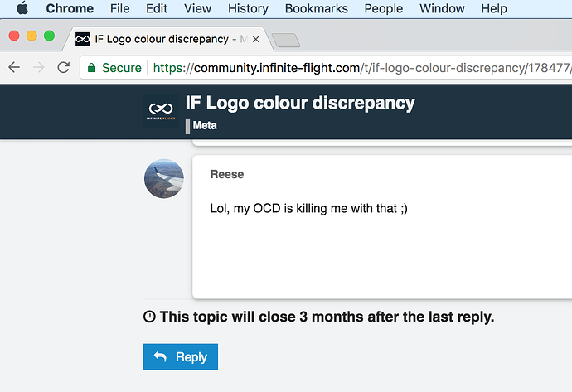
Task: Open a new browser tab
Action: 284,40
